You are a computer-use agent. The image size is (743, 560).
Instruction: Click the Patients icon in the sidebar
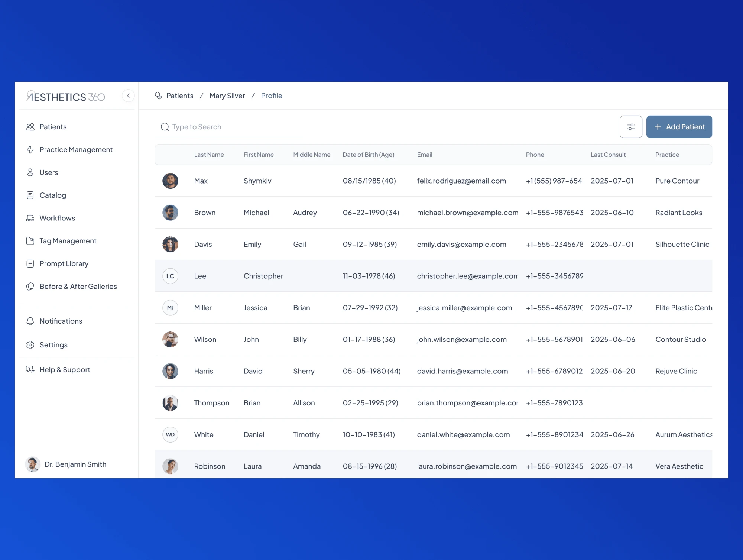[30, 127]
